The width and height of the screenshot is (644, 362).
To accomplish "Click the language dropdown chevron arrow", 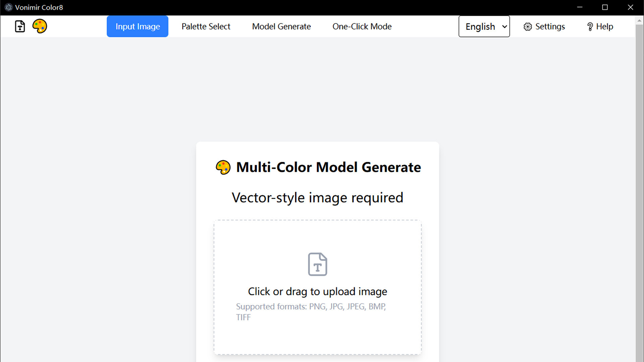I will point(504,26).
